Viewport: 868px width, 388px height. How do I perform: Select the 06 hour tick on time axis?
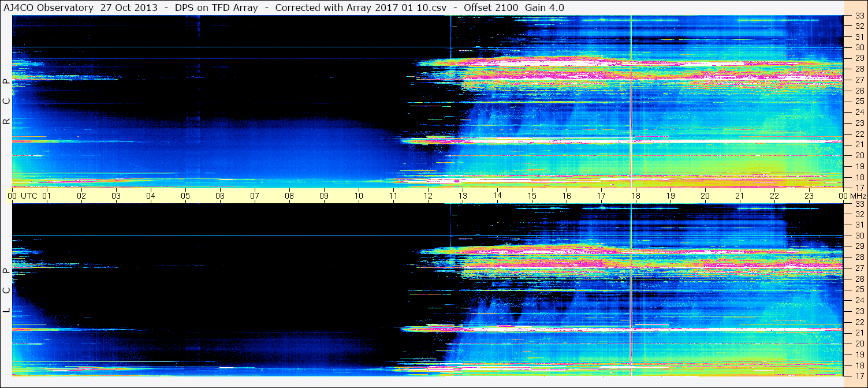pos(220,196)
